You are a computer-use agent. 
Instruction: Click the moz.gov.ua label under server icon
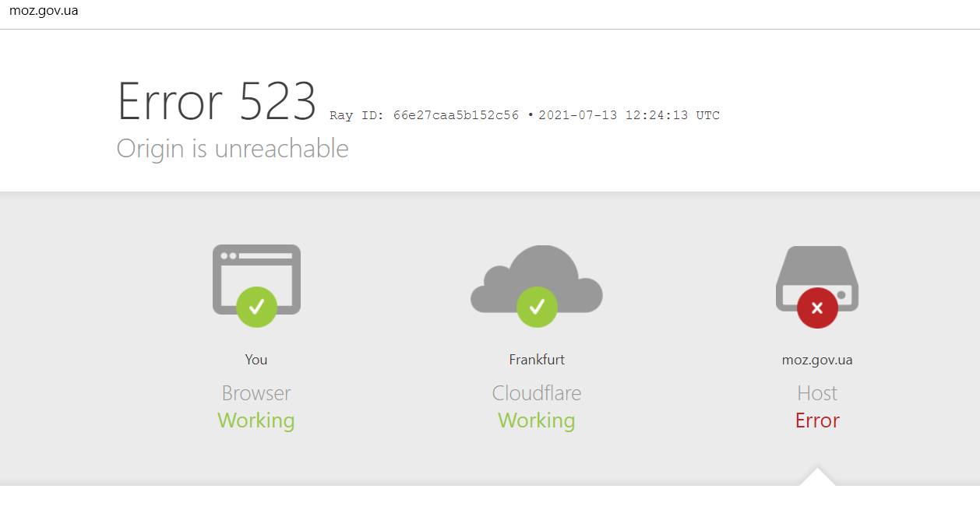pos(817,360)
